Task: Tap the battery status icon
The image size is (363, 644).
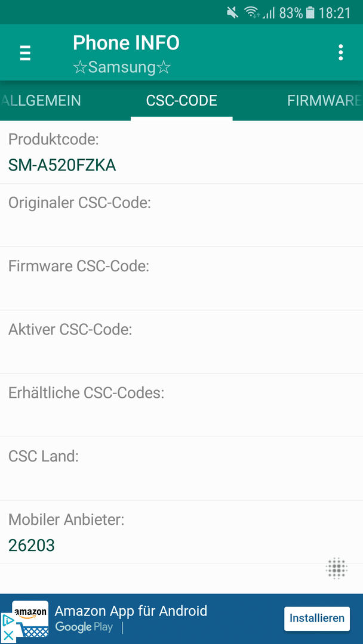Action: tap(310, 13)
